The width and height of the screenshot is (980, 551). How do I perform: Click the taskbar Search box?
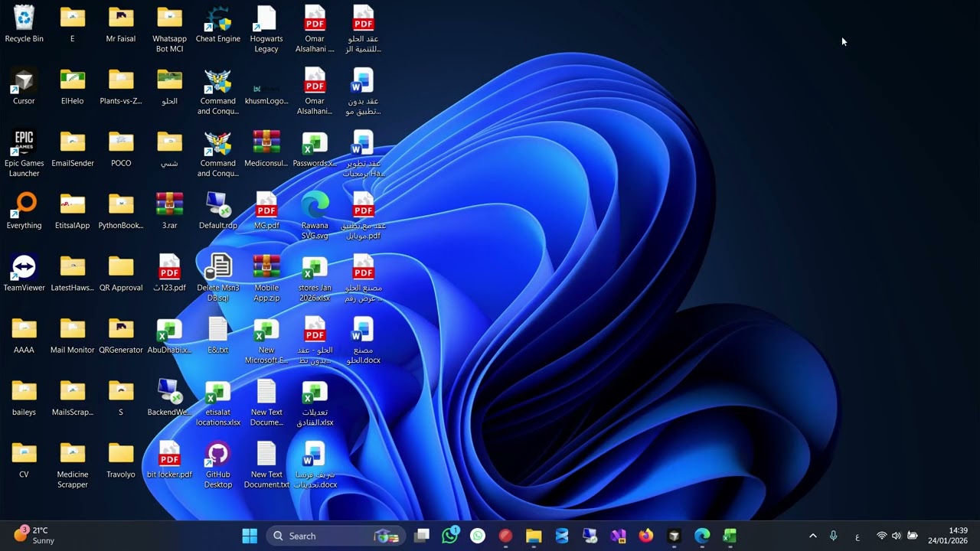click(336, 536)
